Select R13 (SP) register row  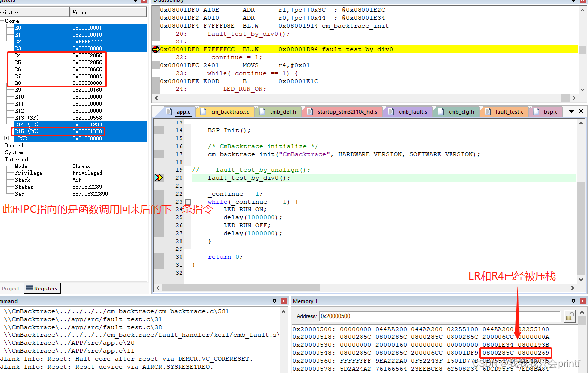[80, 118]
